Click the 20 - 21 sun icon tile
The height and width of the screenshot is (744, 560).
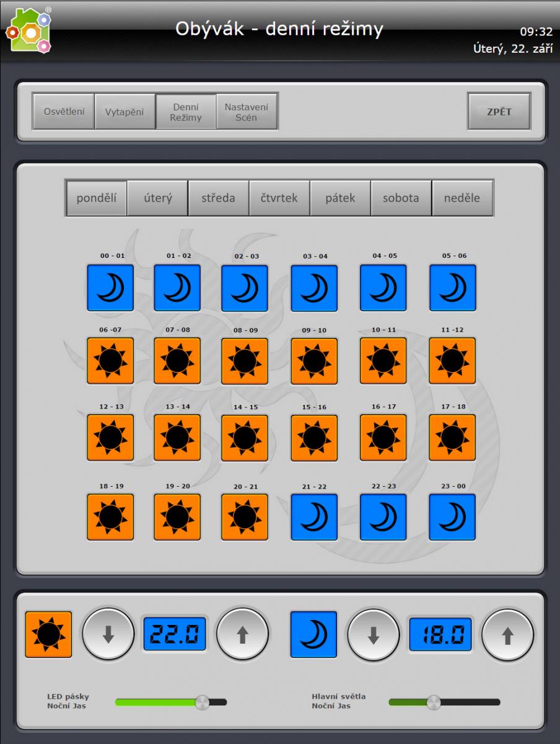[245, 517]
